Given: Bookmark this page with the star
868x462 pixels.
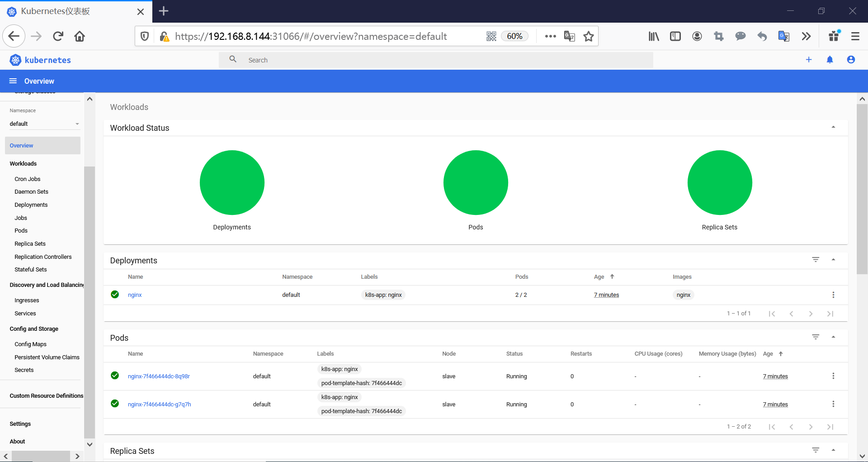Looking at the screenshot, I should (589, 36).
